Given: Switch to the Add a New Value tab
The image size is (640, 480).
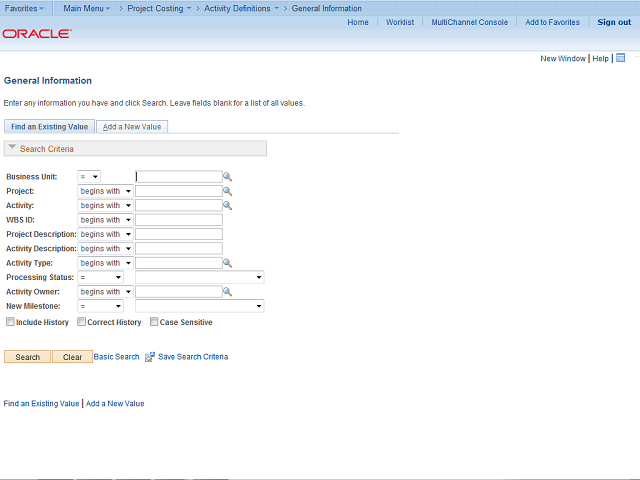Looking at the screenshot, I should (x=133, y=127).
